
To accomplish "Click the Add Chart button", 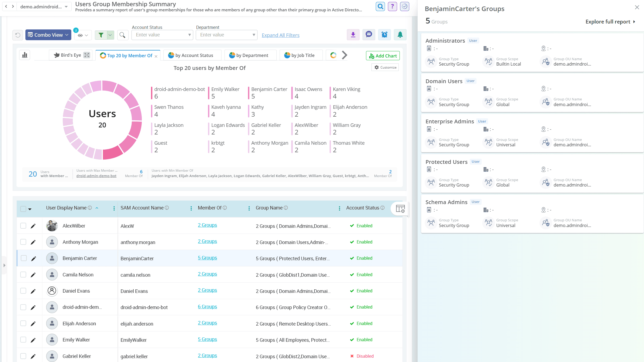I will click(x=383, y=56).
